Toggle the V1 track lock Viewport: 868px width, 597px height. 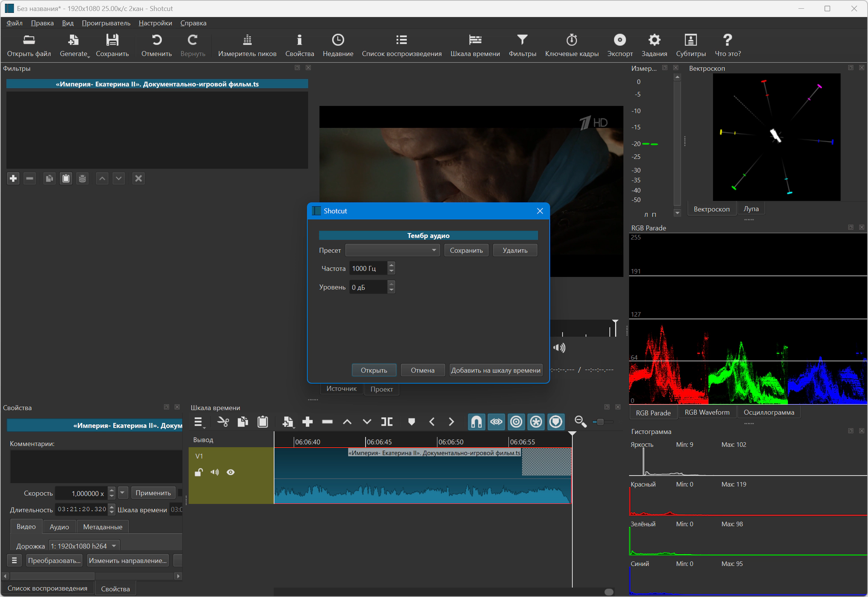tap(198, 472)
